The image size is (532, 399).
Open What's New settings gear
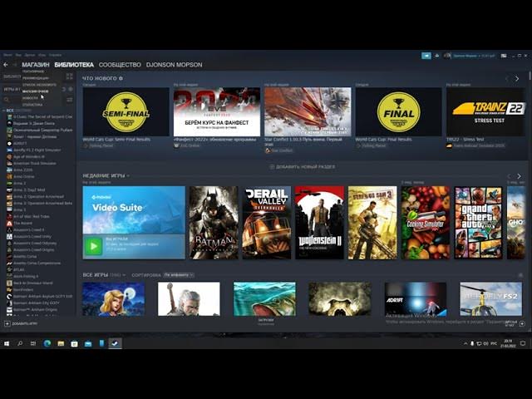[x=121, y=78]
